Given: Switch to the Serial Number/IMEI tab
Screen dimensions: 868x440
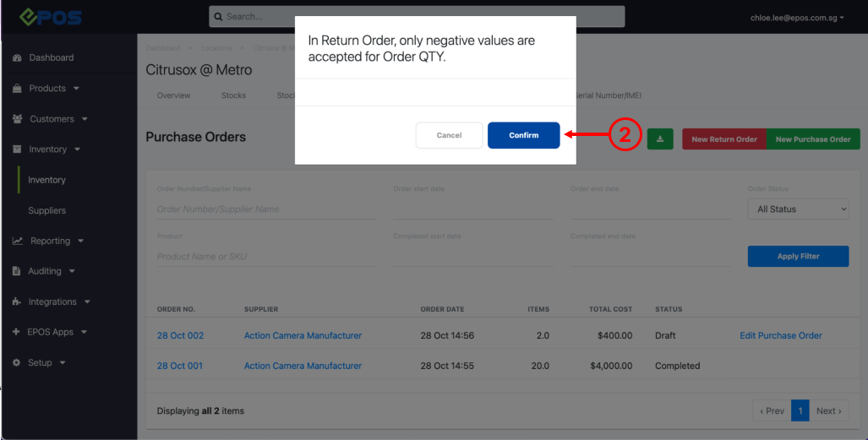Looking at the screenshot, I should 609,95.
